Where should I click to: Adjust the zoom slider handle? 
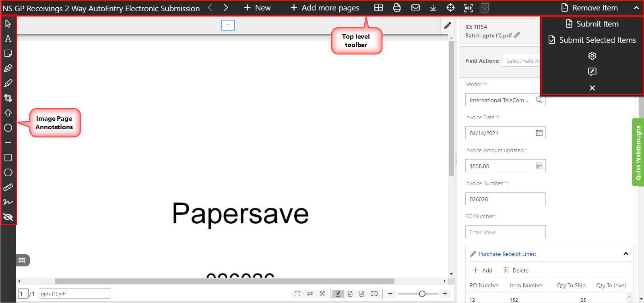point(422,294)
